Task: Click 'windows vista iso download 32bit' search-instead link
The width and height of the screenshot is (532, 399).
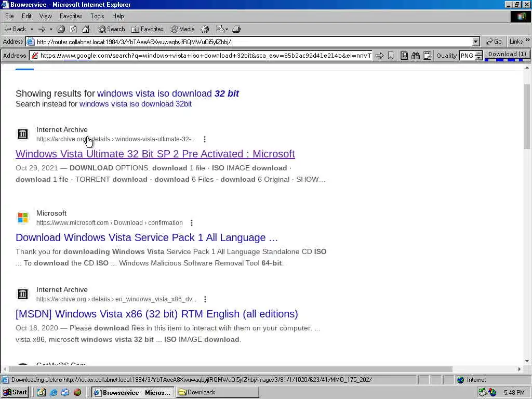Action: [x=136, y=104]
